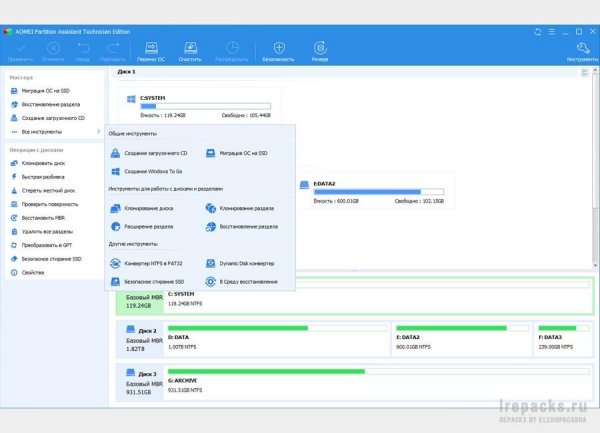Screen dimensions: 600x433
Task: Open the hamburger menu in title bar
Action: point(552,32)
